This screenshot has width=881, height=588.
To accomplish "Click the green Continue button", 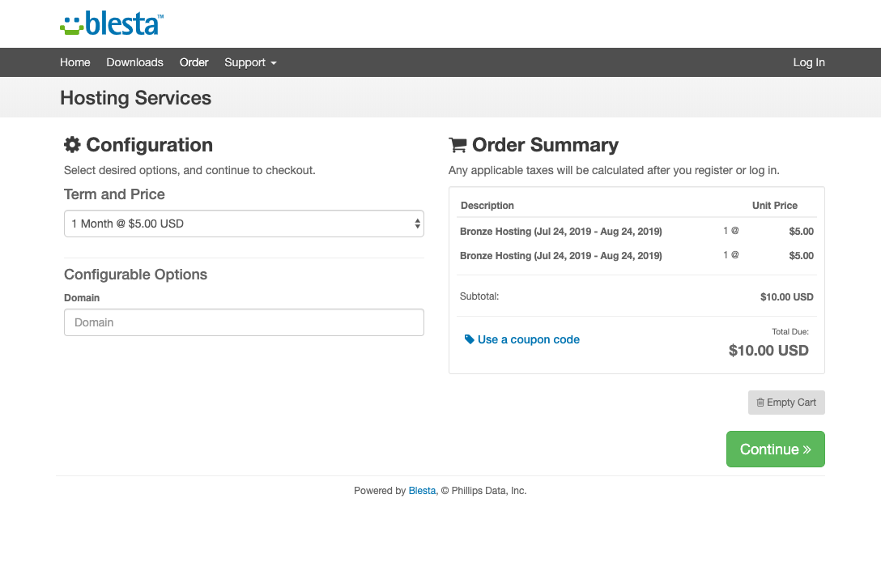I will coord(775,449).
